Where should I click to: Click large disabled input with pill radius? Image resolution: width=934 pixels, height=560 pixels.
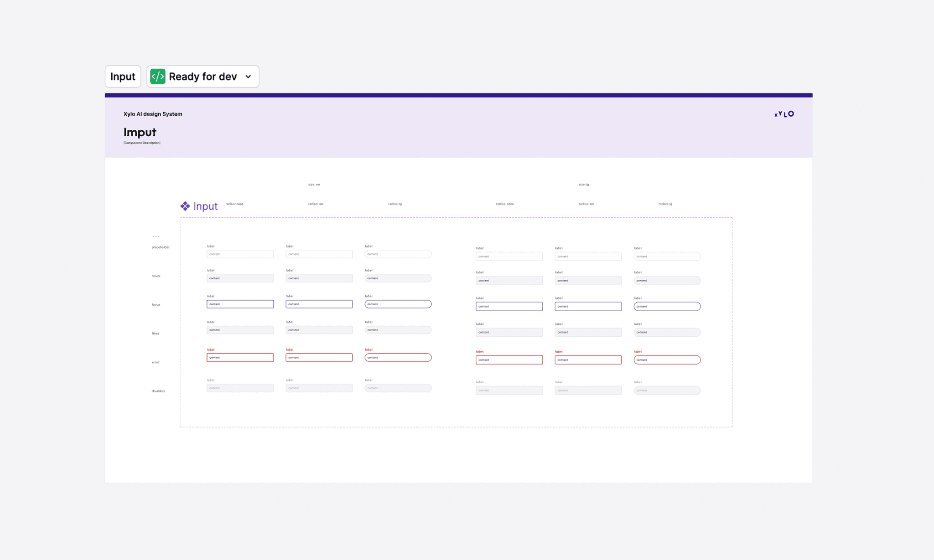[x=667, y=390]
